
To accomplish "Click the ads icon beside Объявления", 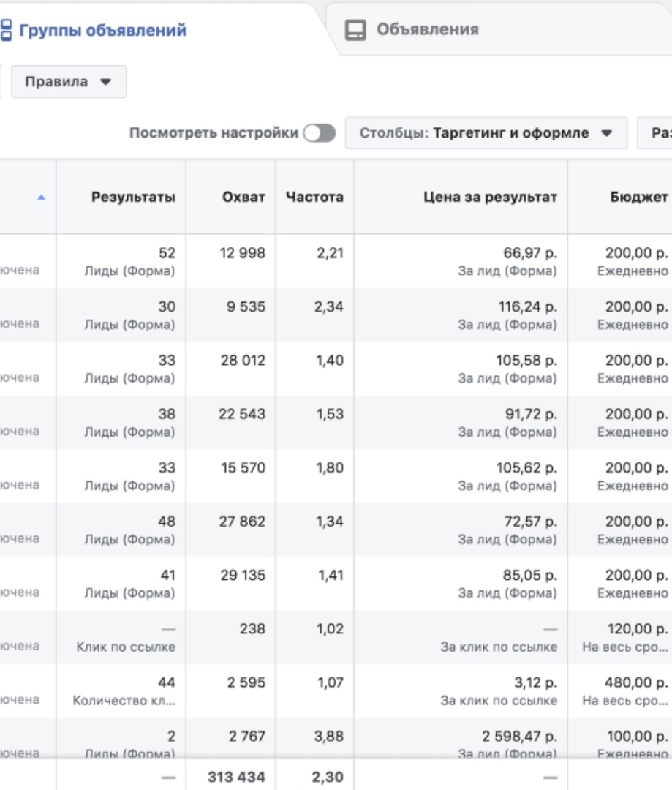I will (355, 30).
